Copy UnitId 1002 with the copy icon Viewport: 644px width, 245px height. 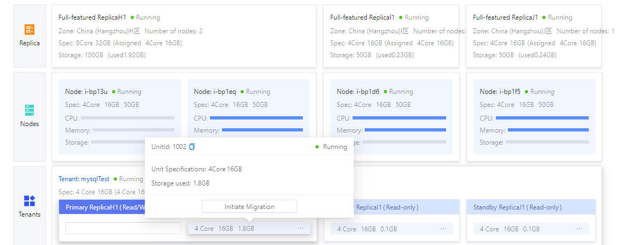[192, 147]
